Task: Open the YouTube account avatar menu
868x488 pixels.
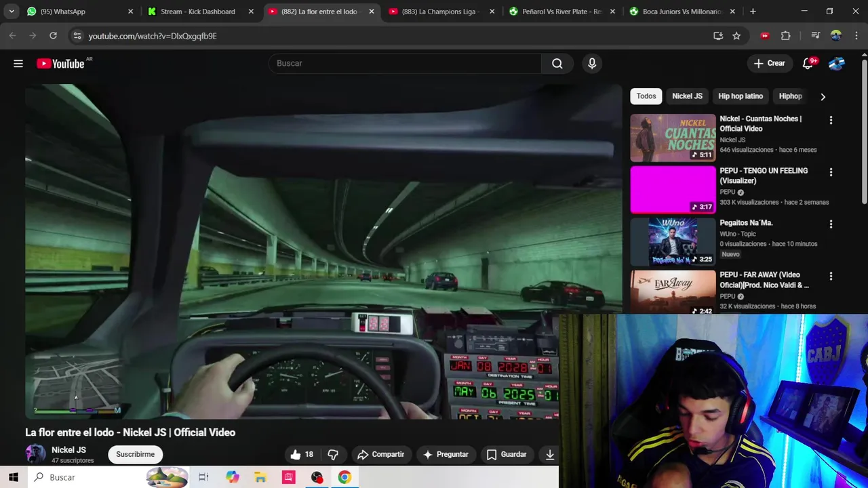Action: 837,63
